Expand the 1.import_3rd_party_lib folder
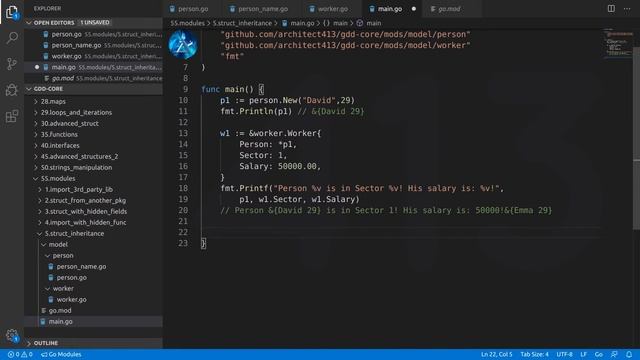 (93, 189)
